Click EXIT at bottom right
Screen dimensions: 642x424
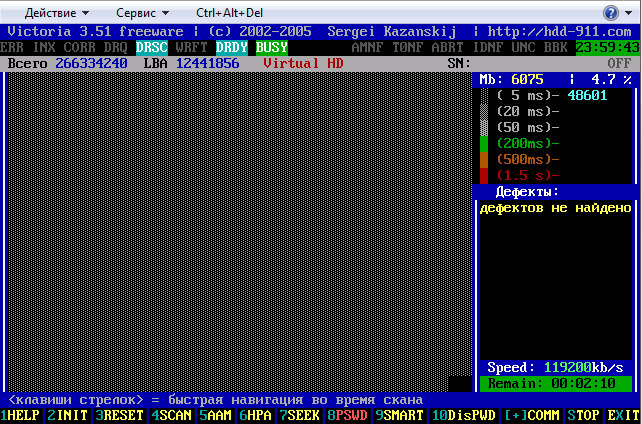[x=624, y=415]
